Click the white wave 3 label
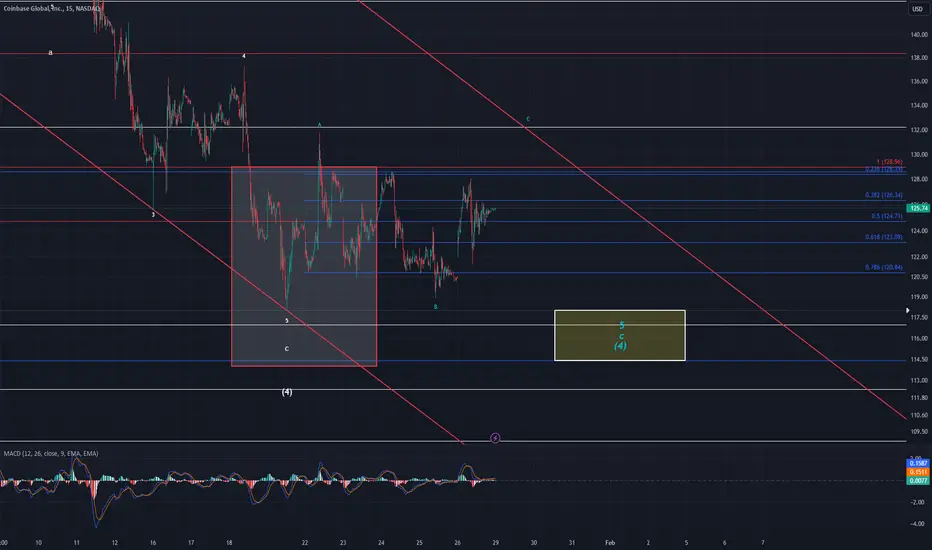This screenshot has width=932, height=550. (153, 215)
